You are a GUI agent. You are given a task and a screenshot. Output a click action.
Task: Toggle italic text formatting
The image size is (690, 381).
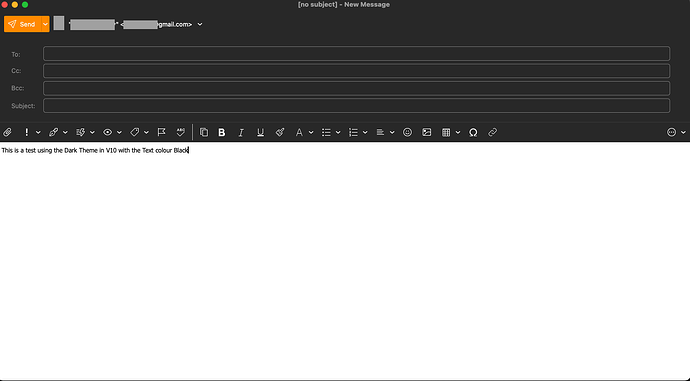[241, 132]
